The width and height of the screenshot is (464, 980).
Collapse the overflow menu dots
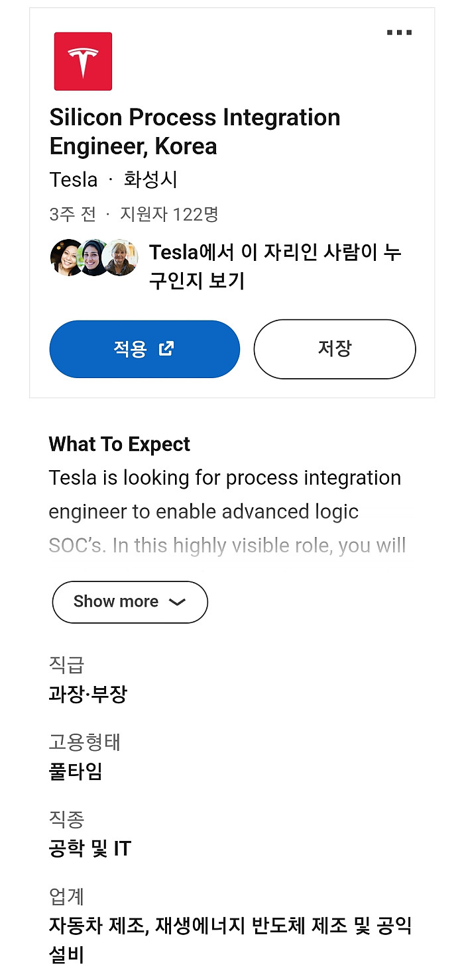(x=398, y=32)
